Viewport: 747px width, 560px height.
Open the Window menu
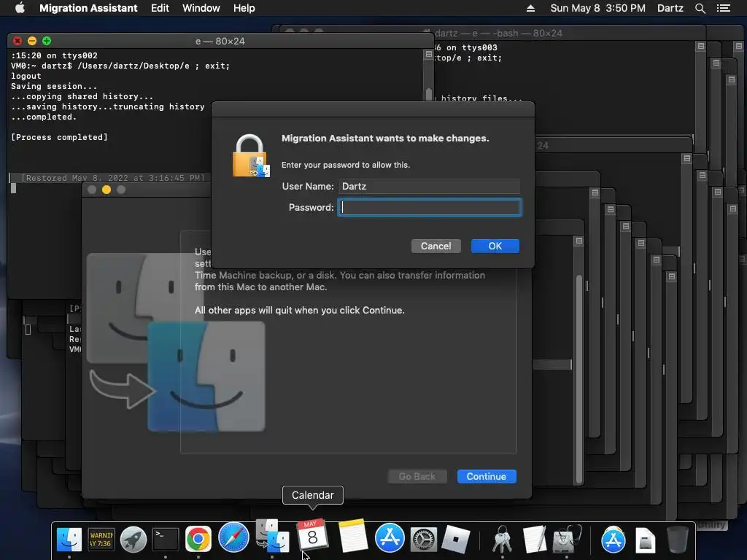(x=201, y=8)
